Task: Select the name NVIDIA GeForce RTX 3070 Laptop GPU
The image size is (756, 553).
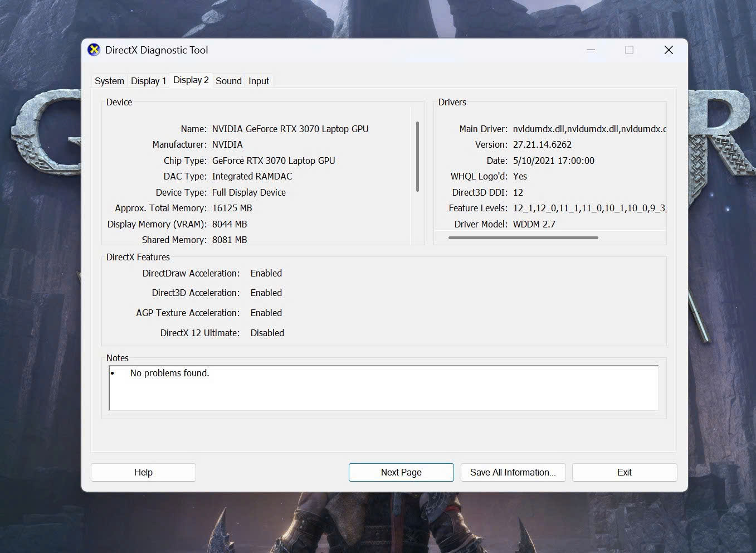Action: (290, 129)
